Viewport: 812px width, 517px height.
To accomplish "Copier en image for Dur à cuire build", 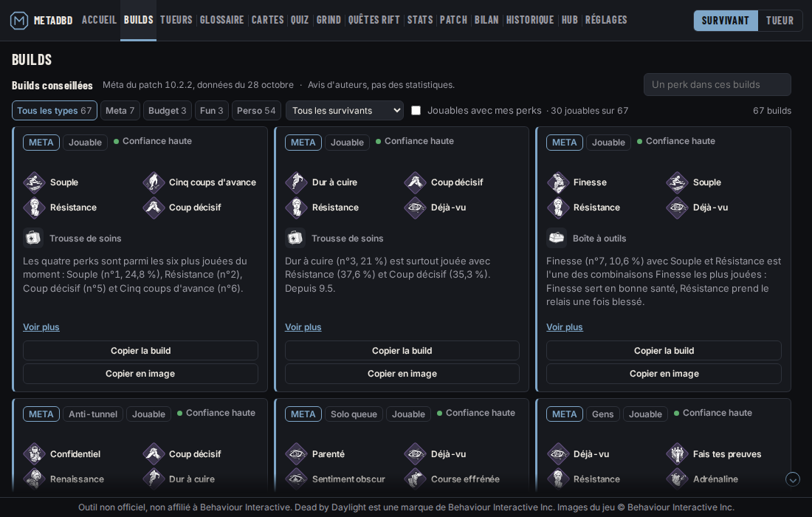I will click(x=402, y=374).
